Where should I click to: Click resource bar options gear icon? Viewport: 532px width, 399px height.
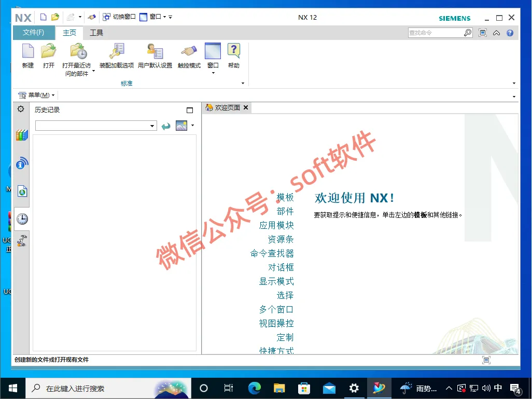(x=21, y=108)
